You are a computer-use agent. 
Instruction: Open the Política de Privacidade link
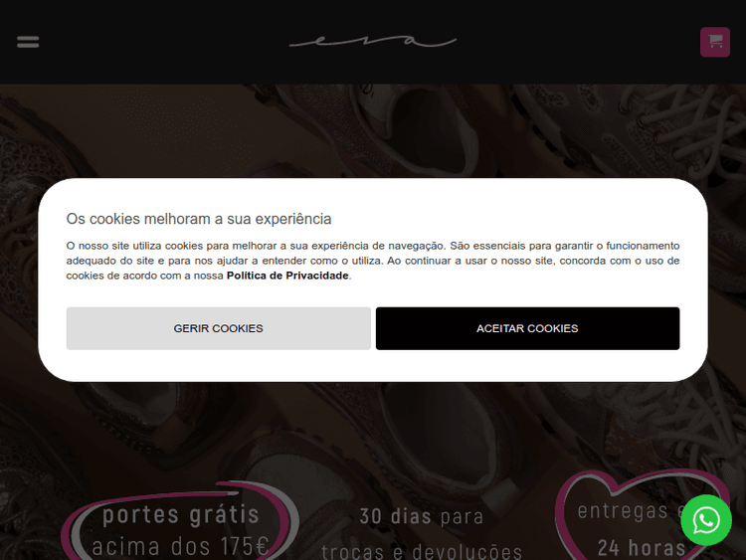tap(287, 276)
